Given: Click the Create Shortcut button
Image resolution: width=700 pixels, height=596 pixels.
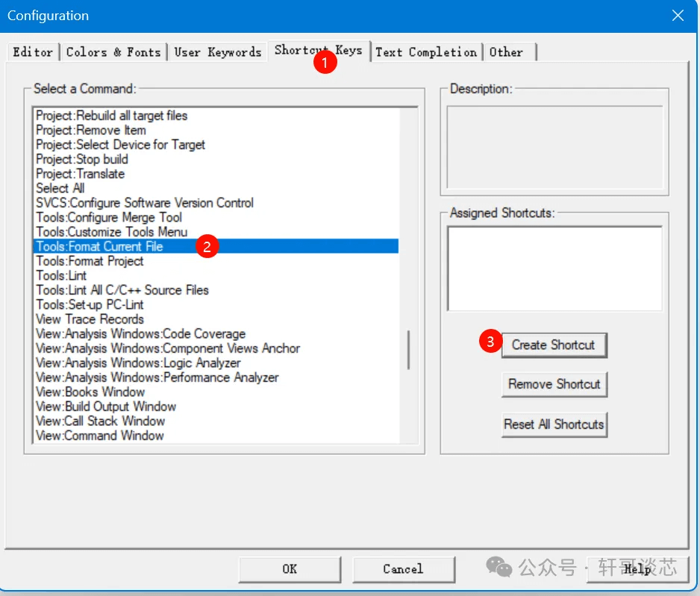Looking at the screenshot, I should (x=553, y=345).
